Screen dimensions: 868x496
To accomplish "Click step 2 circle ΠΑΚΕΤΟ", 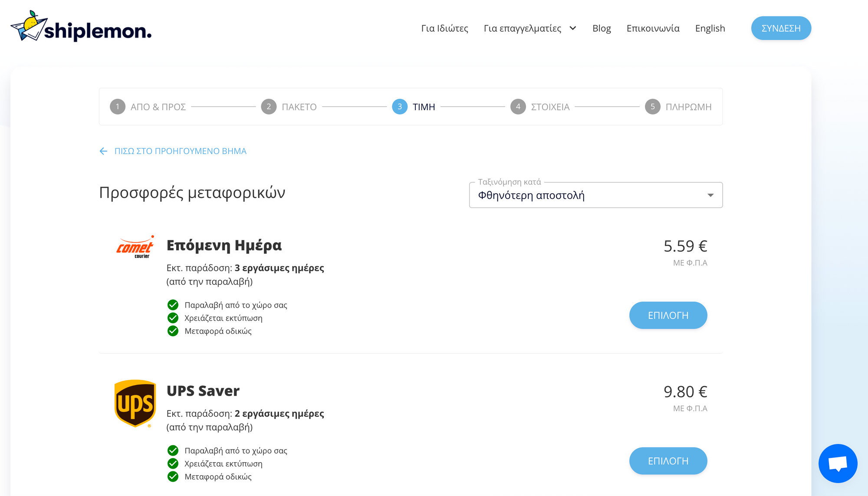I will pyautogui.click(x=269, y=107).
